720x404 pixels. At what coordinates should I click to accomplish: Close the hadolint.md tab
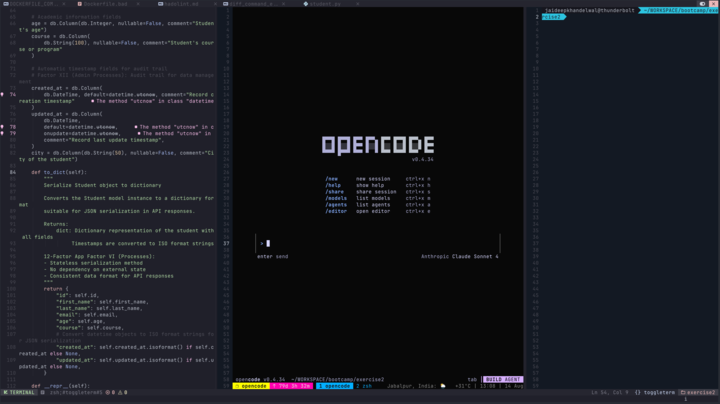pos(215,4)
